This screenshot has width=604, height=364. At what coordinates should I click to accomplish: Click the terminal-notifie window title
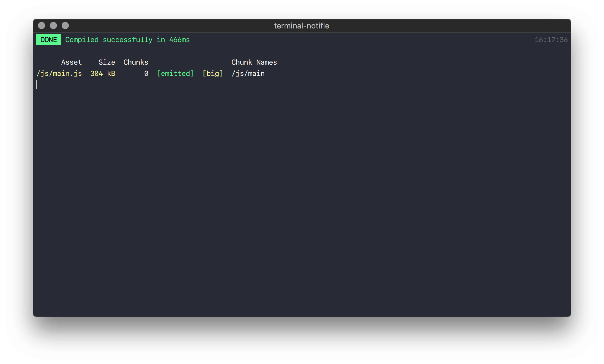(301, 26)
